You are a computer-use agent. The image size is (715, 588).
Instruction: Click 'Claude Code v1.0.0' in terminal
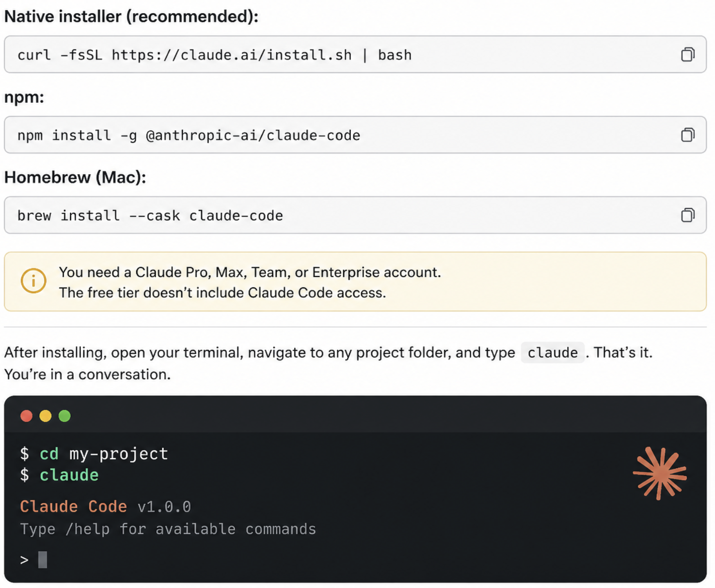pos(105,507)
